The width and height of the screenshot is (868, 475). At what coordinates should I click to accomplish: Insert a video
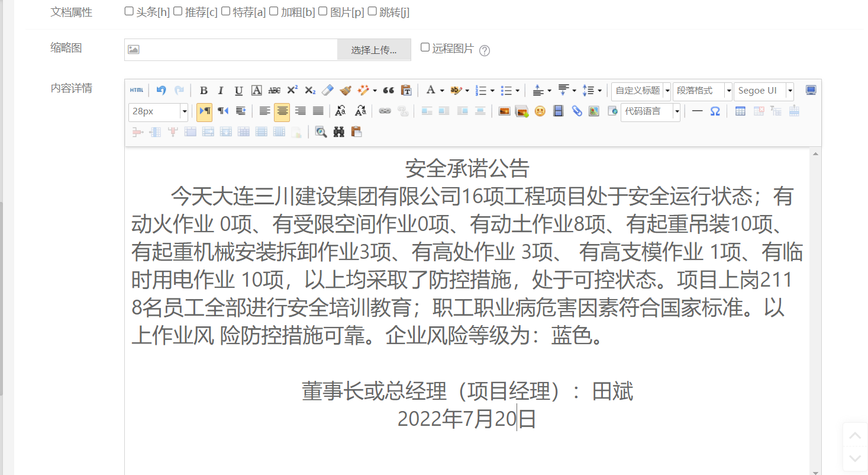(558, 111)
